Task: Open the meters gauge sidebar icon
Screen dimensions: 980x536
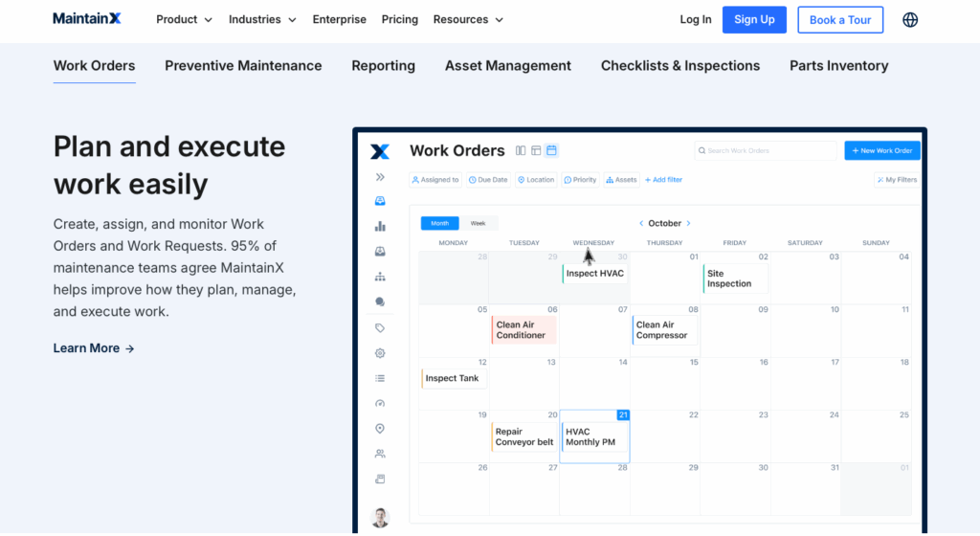Action: (380, 404)
